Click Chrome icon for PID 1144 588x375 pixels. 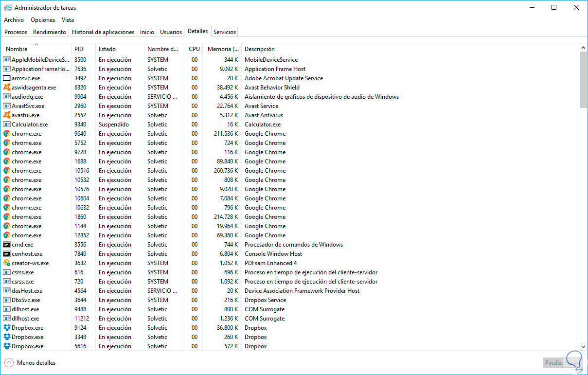click(7, 226)
